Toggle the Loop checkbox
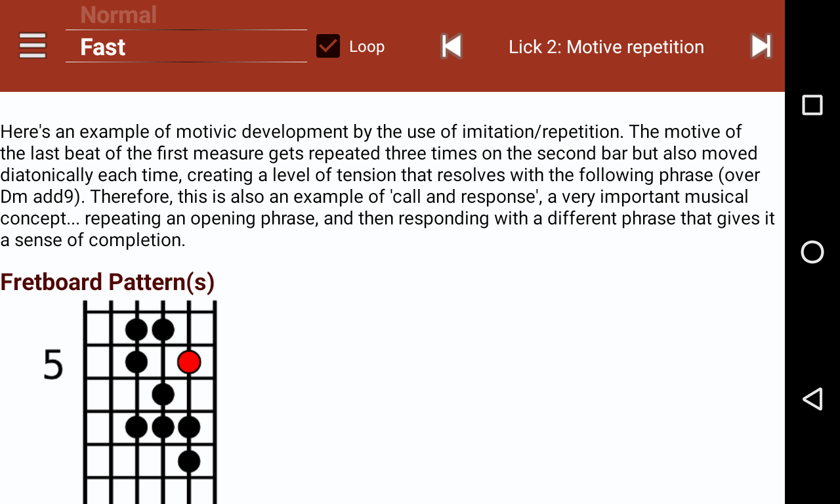Image resolution: width=840 pixels, height=504 pixels. [x=328, y=46]
